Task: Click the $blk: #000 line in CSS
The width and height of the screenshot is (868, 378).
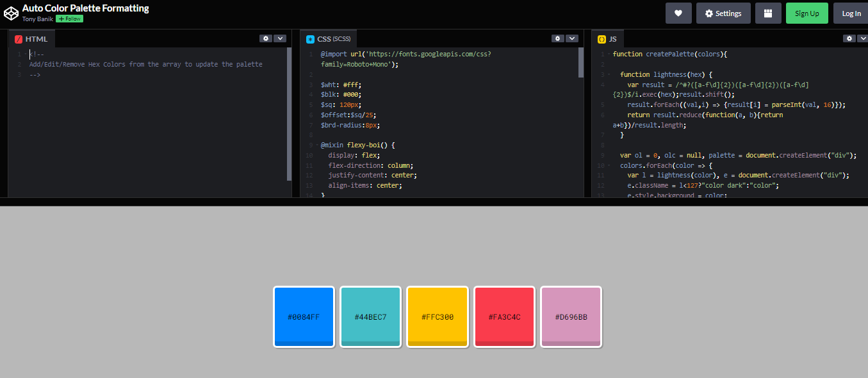Action: [x=341, y=95]
